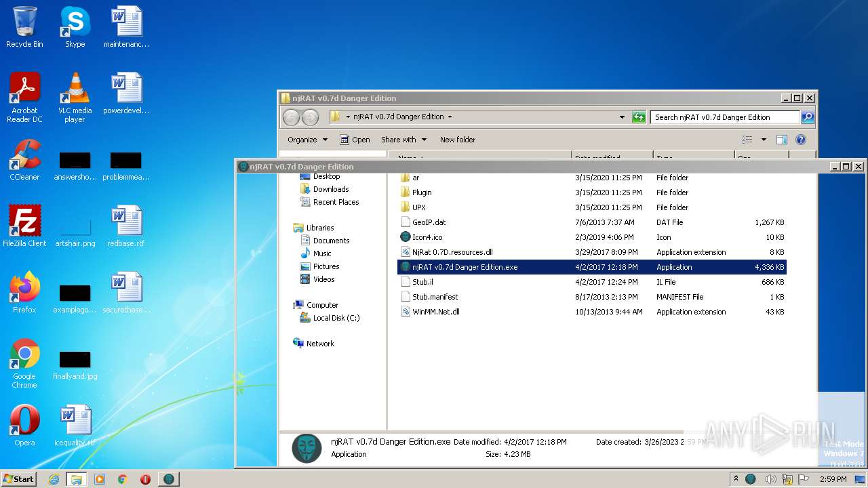Launch the FileZilla Client shortcut
868x488 pixels.
coord(24,226)
